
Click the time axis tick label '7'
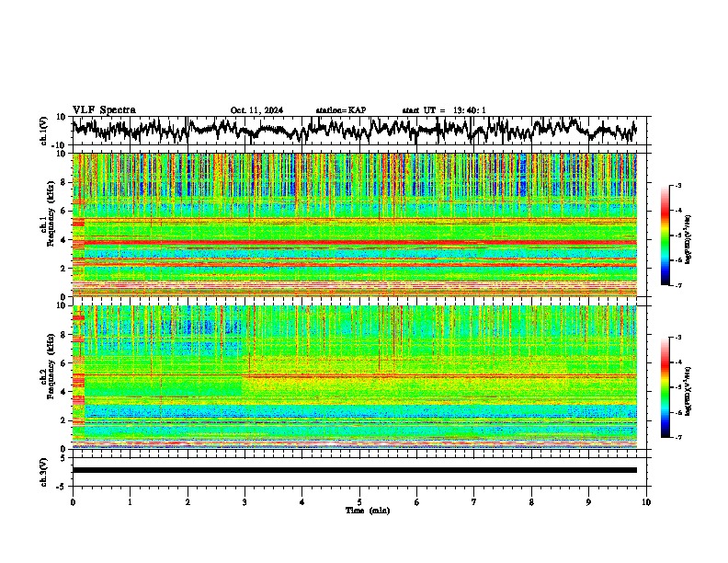474,502
